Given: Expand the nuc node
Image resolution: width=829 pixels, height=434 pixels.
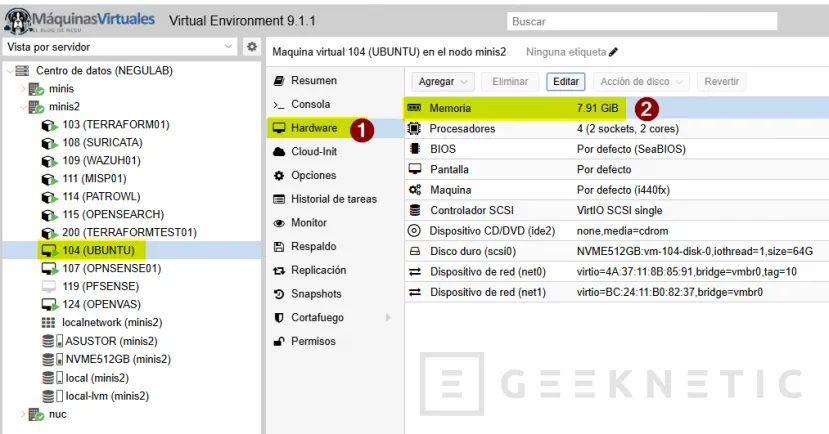Looking at the screenshot, I should 23,414.
